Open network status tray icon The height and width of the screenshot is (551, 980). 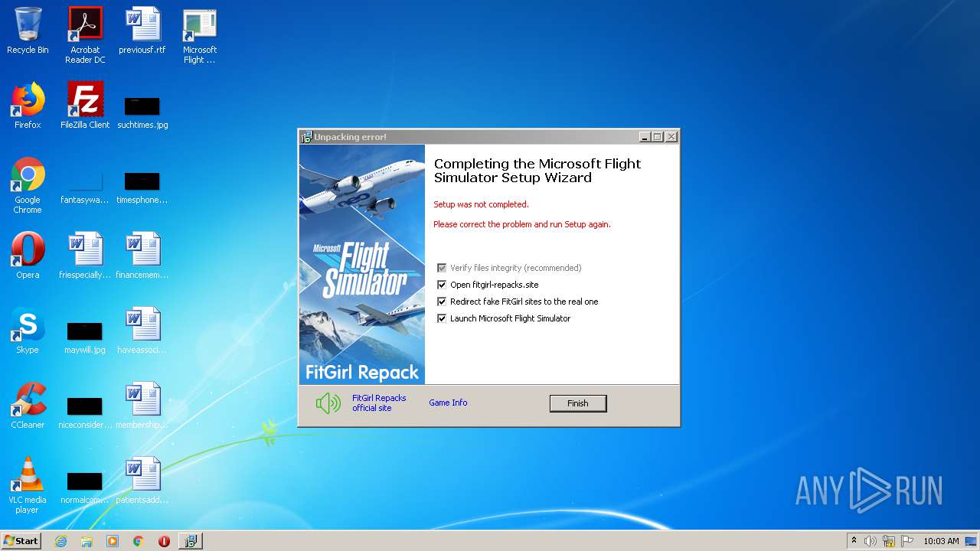tap(889, 541)
